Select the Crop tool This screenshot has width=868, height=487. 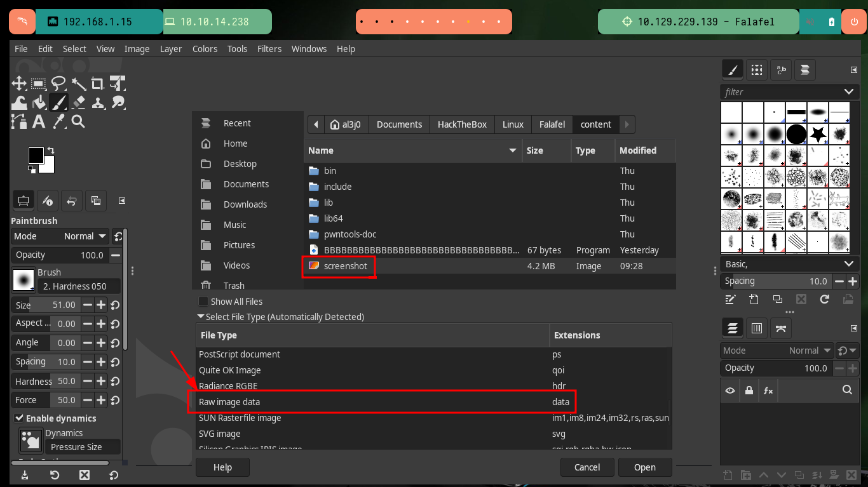point(98,83)
